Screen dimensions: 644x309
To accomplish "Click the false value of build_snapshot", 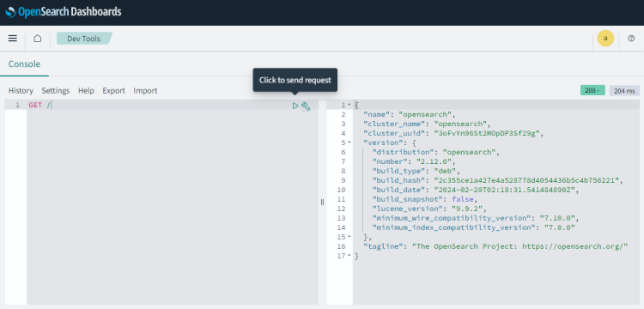I will tap(464, 199).
